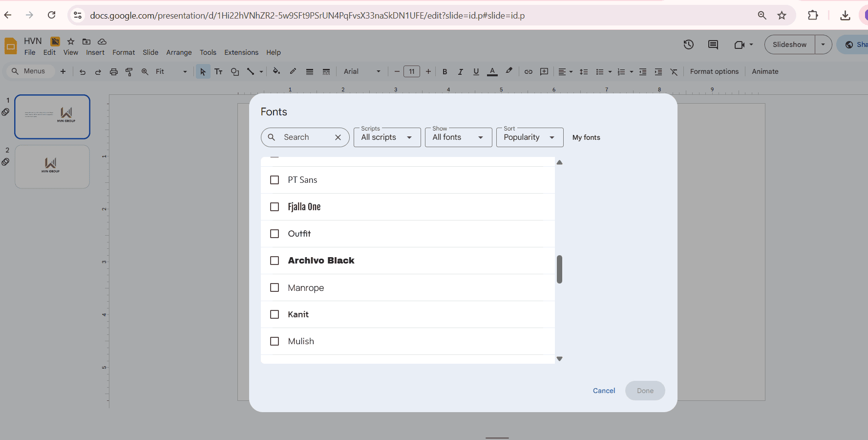Open the Sort by Popularity dropdown

(529, 137)
